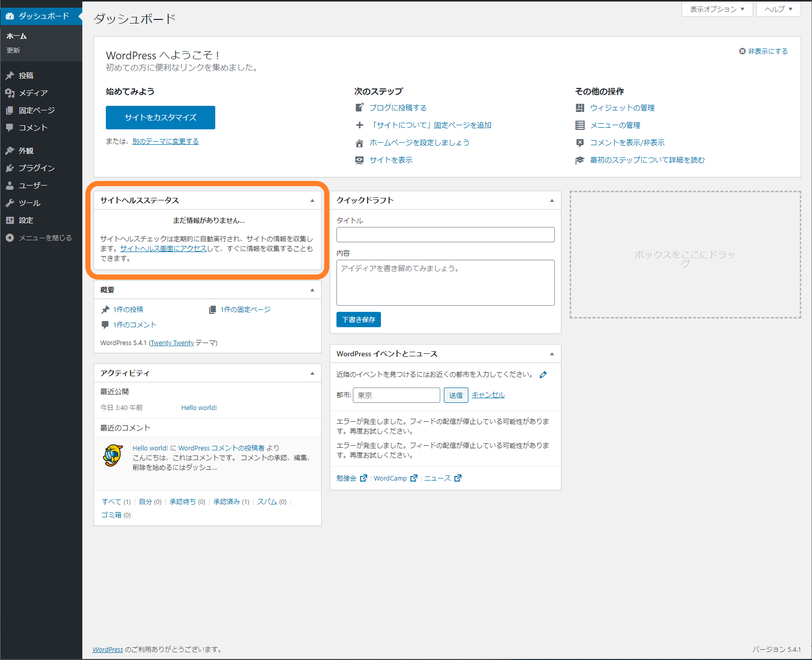Click the speech bubble icon beside コメント
Image resolution: width=812 pixels, height=660 pixels.
pyautogui.click(x=10, y=128)
